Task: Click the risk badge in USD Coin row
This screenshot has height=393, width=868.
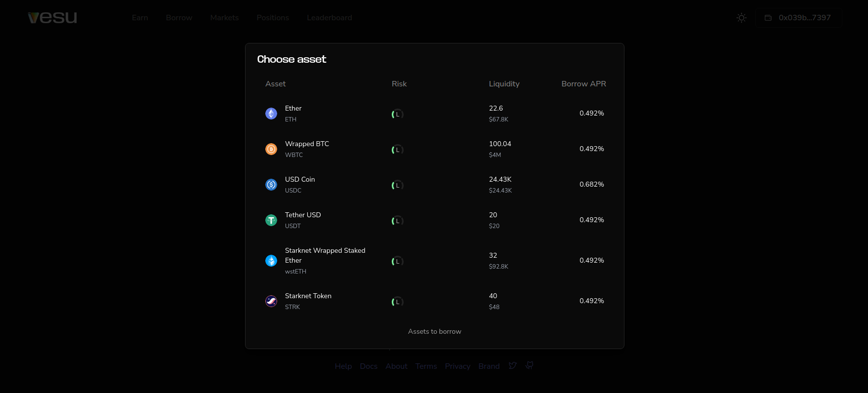Action: [x=398, y=185]
